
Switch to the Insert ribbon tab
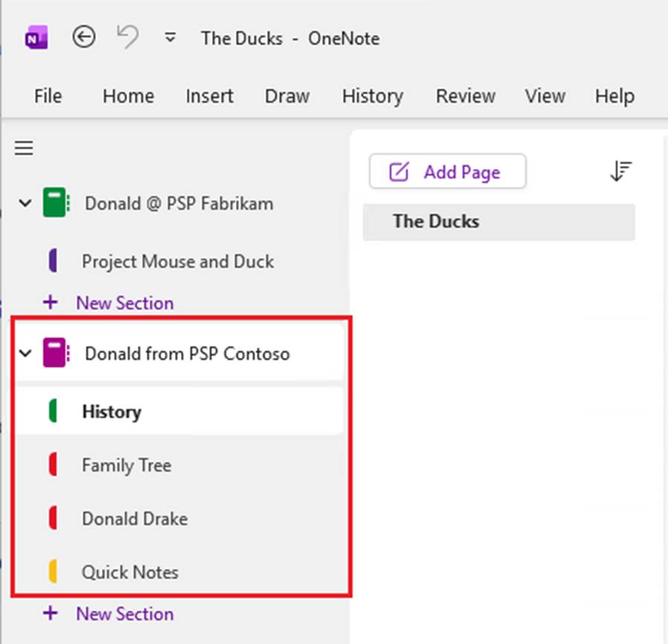209,96
